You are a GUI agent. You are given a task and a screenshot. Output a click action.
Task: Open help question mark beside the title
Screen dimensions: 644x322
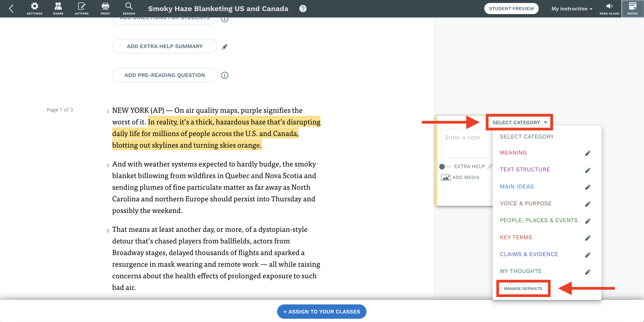point(303,9)
